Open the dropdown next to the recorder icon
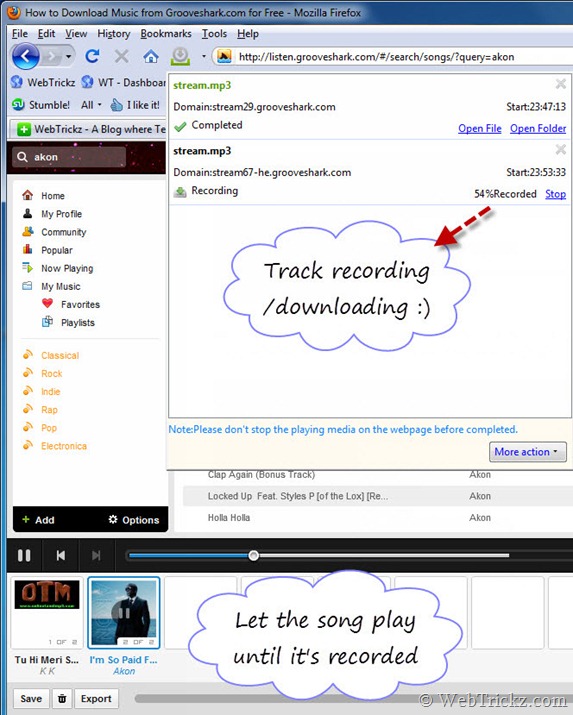Screen dimensions: 573x715 pos(204,57)
